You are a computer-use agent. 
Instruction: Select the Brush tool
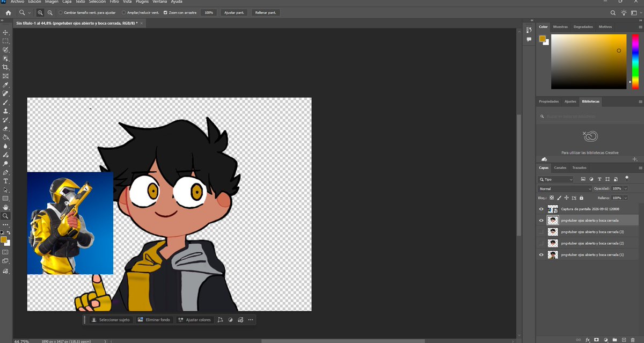[x=6, y=102]
